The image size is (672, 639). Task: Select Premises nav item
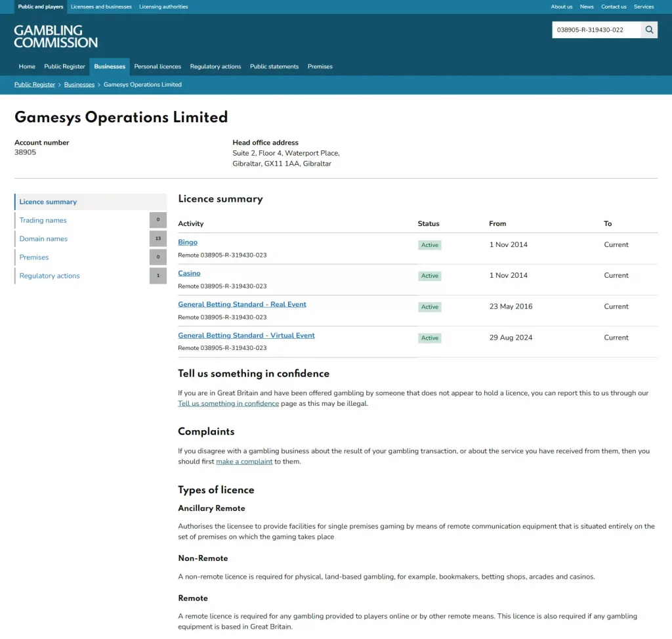click(x=320, y=66)
